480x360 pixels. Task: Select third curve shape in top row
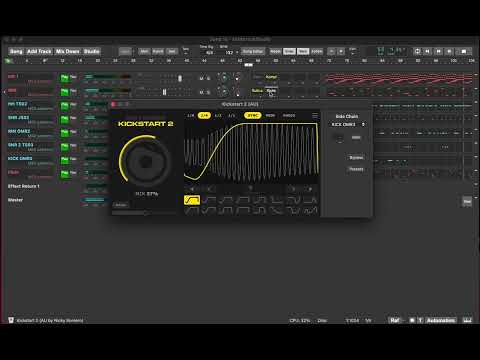click(226, 200)
